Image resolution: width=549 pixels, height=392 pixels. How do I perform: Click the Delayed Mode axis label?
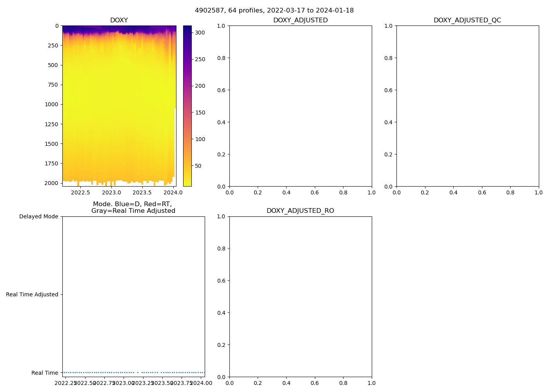[x=38, y=217]
